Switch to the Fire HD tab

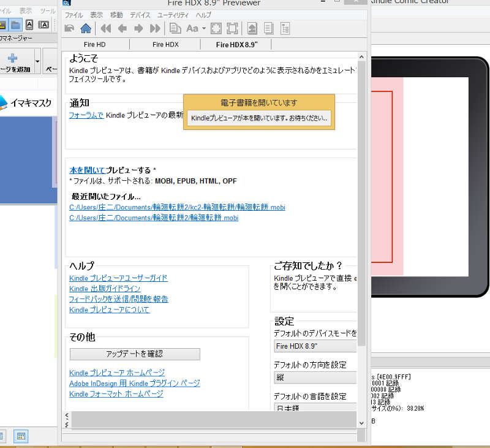(x=95, y=45)
